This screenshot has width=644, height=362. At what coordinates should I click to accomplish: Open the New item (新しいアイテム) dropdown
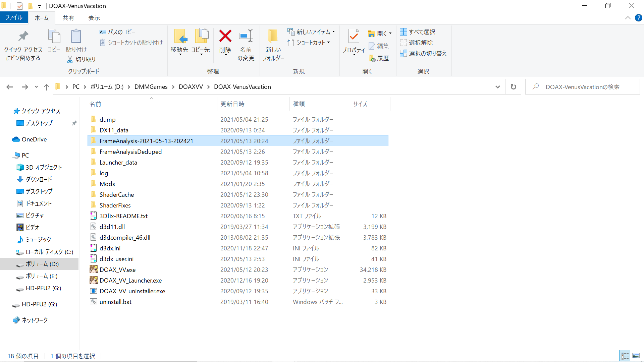coord(311,32)
